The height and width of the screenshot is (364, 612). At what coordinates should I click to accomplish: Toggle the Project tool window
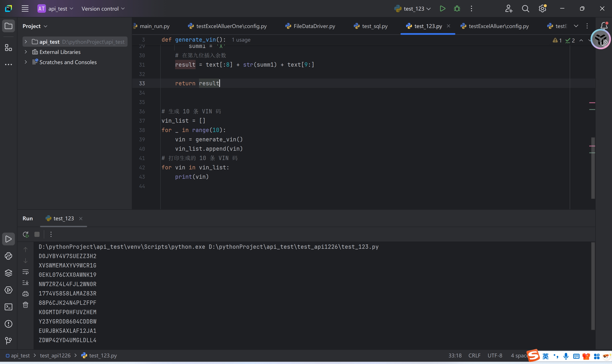pyautogui.click(x=8, y=26)
